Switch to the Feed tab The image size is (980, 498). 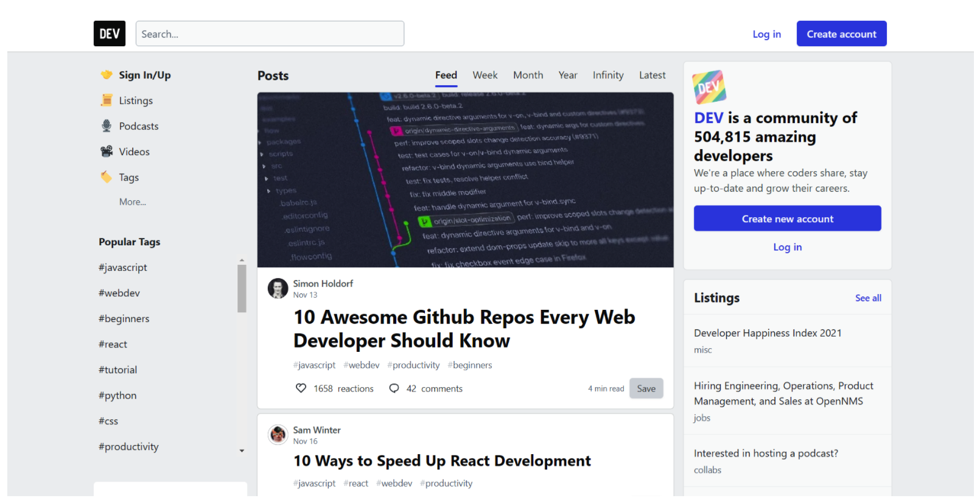(446, 75)
